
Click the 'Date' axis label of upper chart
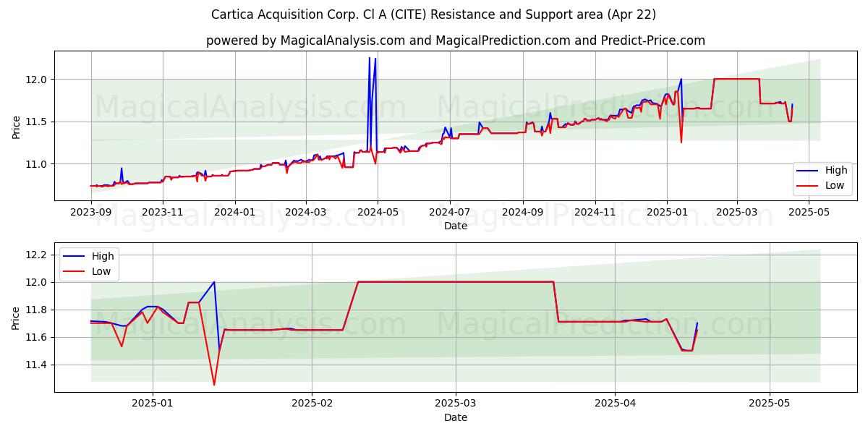[x=456, y=226]
